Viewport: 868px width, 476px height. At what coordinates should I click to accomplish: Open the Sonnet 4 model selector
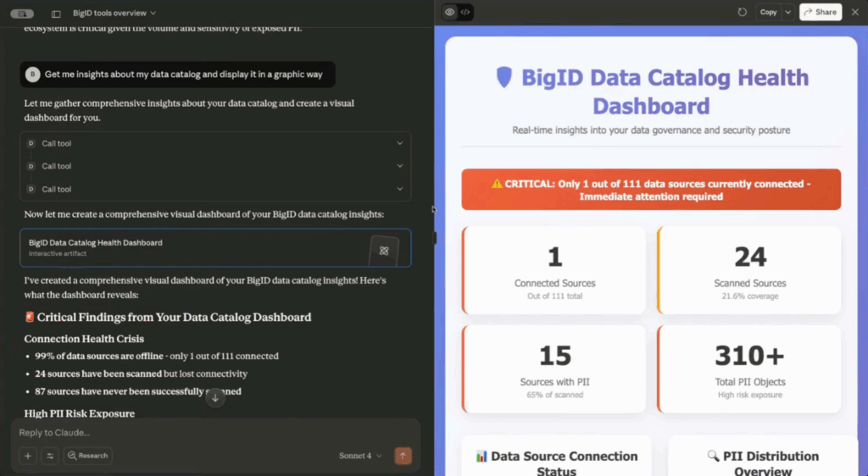click(x=360, y=456)
